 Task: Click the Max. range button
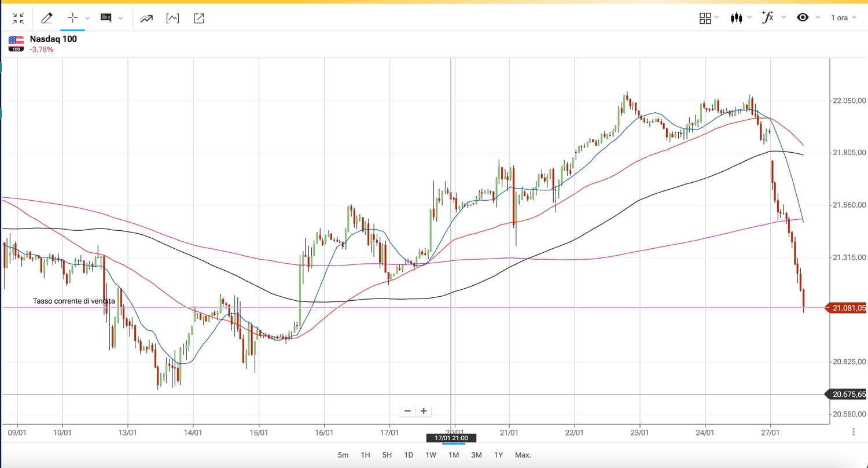(x=523, y=455)
